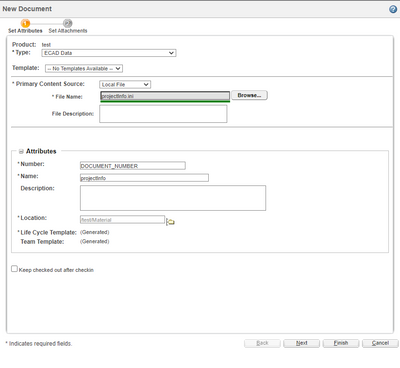Image resolution: width=400 pixels, height=368 pixels.
Task: Click the Finish button
Action: (341, 343)
